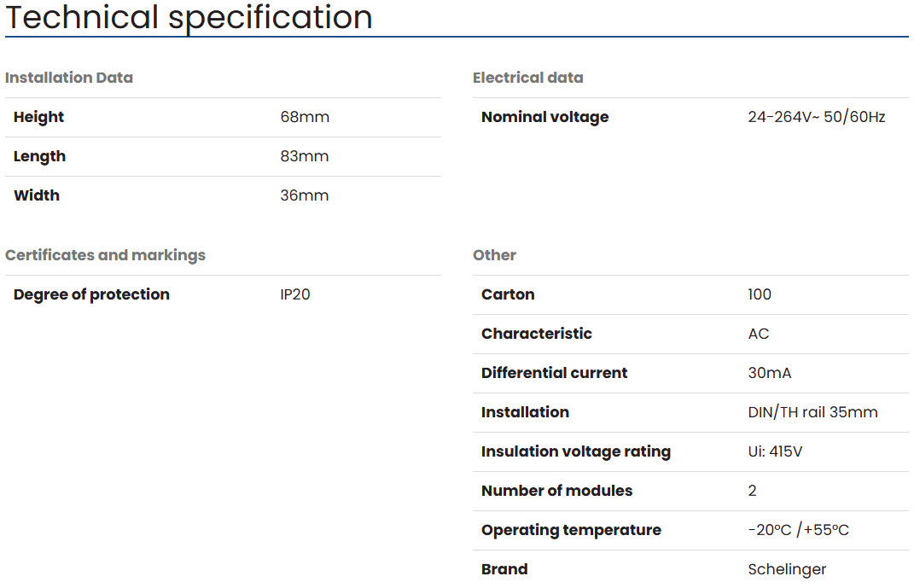
Task: Click the Height row label
Action: tap(38, 118)
